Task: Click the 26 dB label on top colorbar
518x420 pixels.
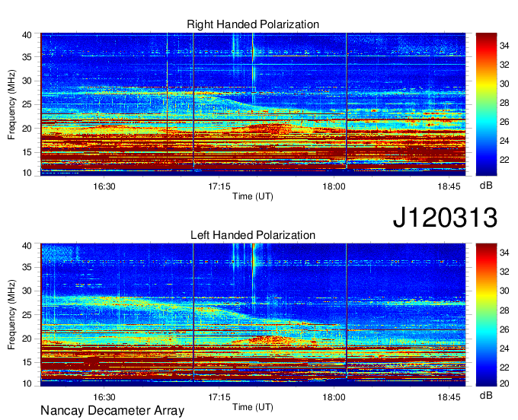Action: 504,122
